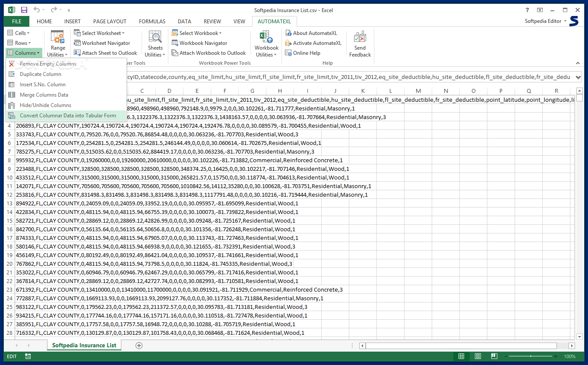The width and height of the screenshot is (588, 365).
Task: Switch to Page Break Preview
Action: pyautogui.click(x=494, y=356)
